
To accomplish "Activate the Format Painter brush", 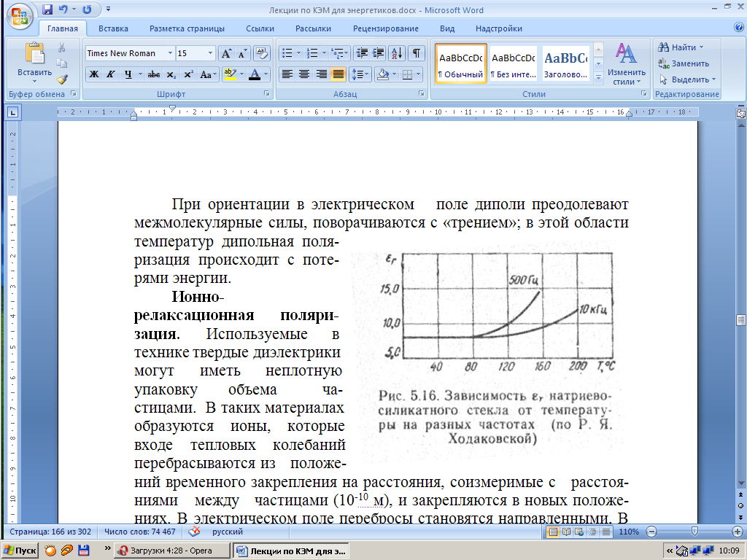I will [x=61, y=79].
